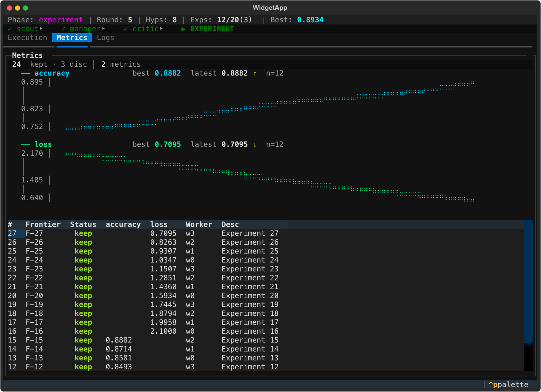Click the Phase value experiment

click(61, 20)
